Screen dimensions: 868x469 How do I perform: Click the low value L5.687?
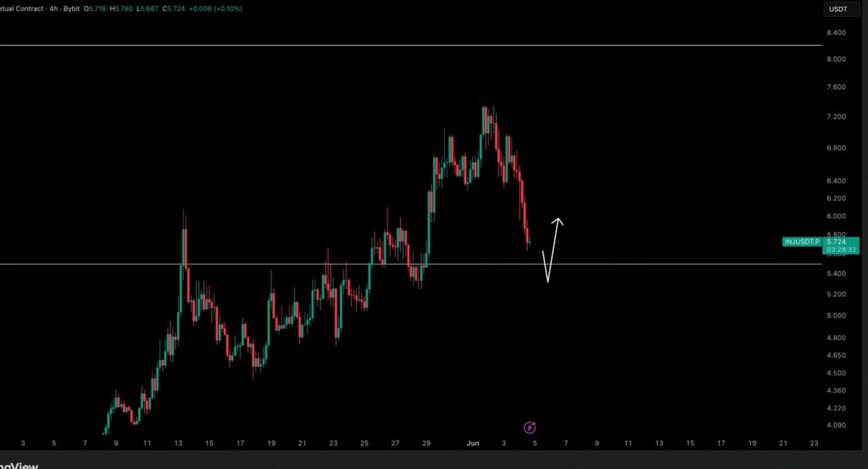pos(147,8)
